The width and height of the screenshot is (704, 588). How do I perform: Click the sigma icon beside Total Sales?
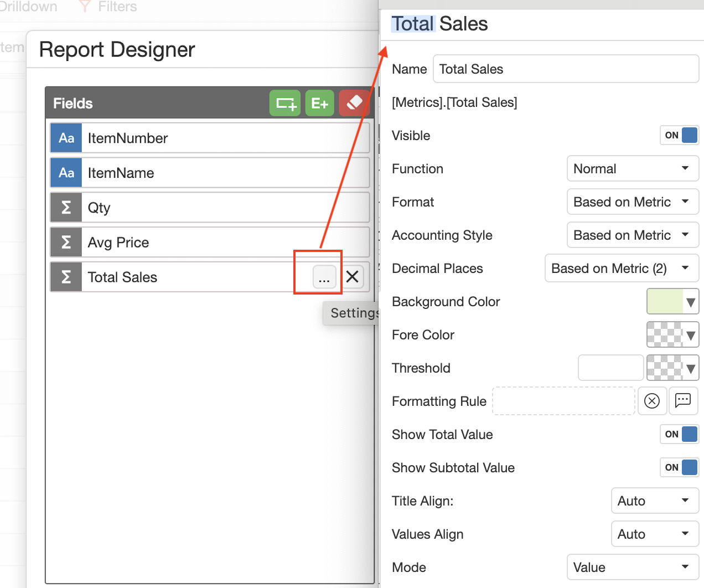pos(66,277)
